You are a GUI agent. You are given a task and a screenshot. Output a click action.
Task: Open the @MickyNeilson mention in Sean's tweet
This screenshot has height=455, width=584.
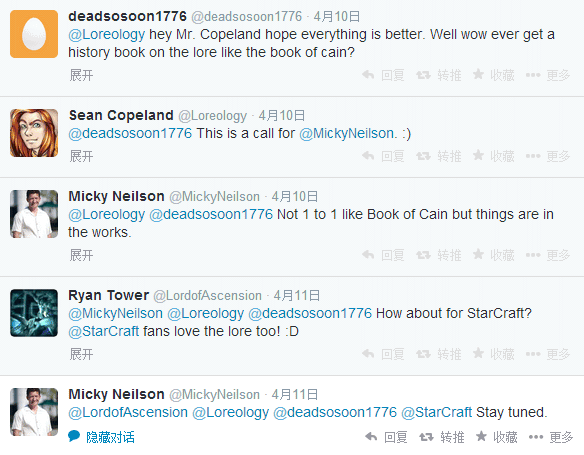click(x=347, y=133)
